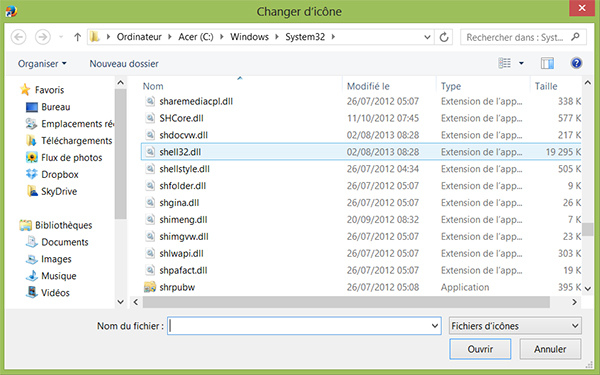Toggle the preview pane
The width and height of the screenshot is (600, 375).
[x=547, y=63]
